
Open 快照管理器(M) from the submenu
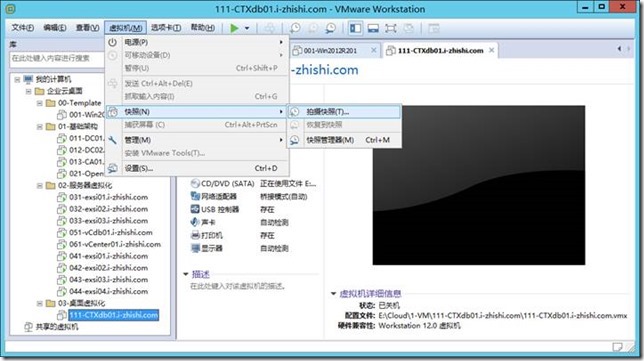344,140
